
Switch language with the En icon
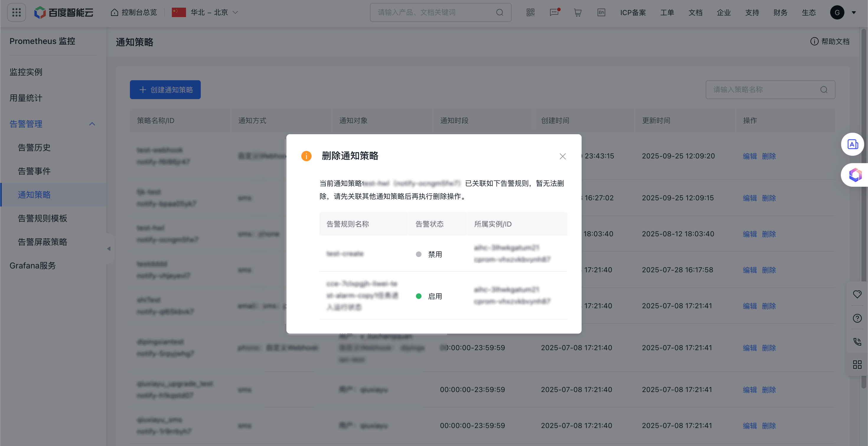[601, 12]
